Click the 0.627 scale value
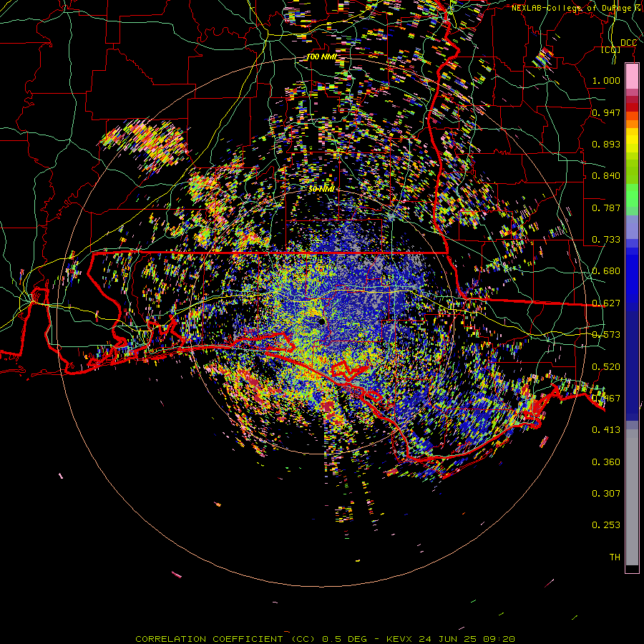644x644 pixels. 606,303
